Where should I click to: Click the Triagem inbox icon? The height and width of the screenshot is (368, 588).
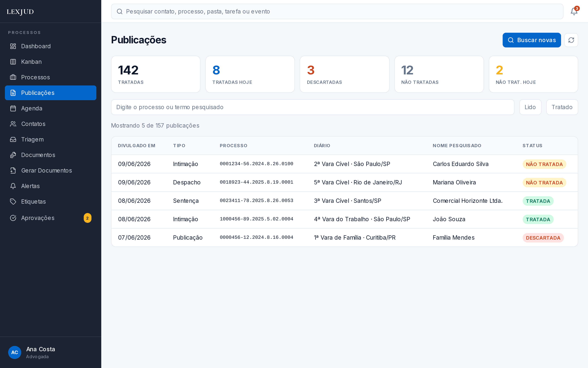click(x=13, y=139)
